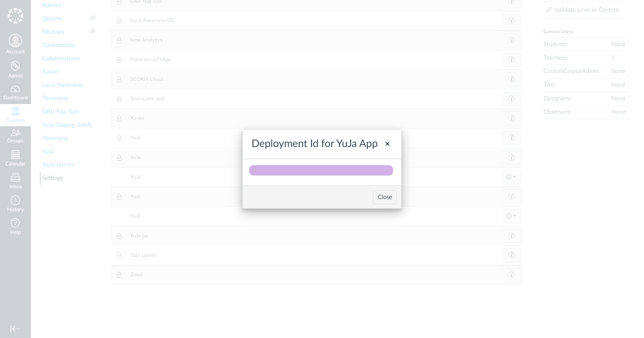This screenshot has height=338, width=644.
Task: Click Validate Links in Content link
Action: coord(587,10)
